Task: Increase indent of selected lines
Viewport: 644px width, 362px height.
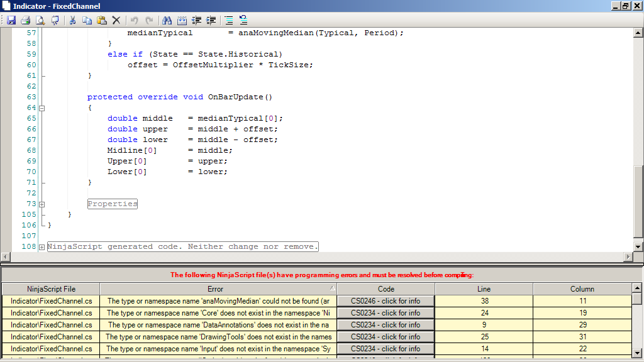Action: tap(211, 20)
